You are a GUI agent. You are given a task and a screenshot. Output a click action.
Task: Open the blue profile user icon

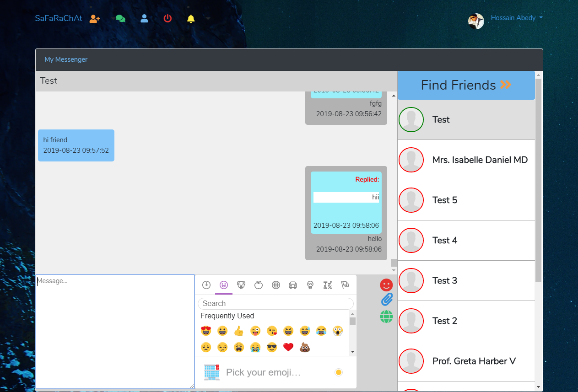tap(144, 18)
